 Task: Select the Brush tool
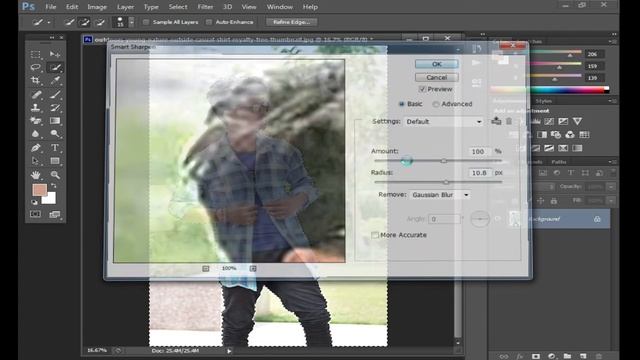click(x=55, y=95)
